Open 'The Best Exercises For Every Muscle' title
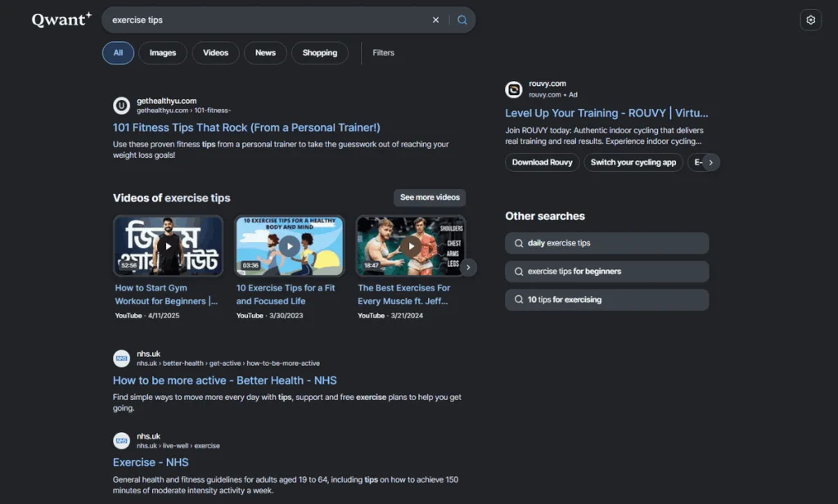Viewport: 838px width, 504px height. coord(404,295)
